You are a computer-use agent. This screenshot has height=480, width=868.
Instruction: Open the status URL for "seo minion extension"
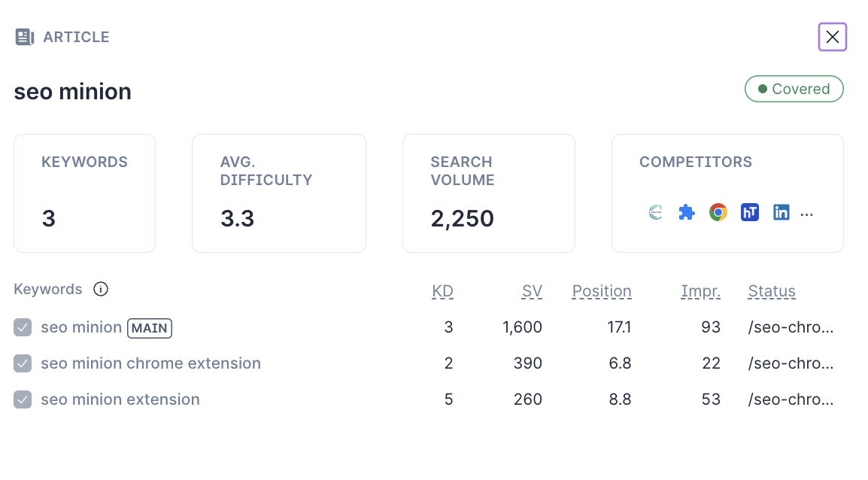pos(791,399)
